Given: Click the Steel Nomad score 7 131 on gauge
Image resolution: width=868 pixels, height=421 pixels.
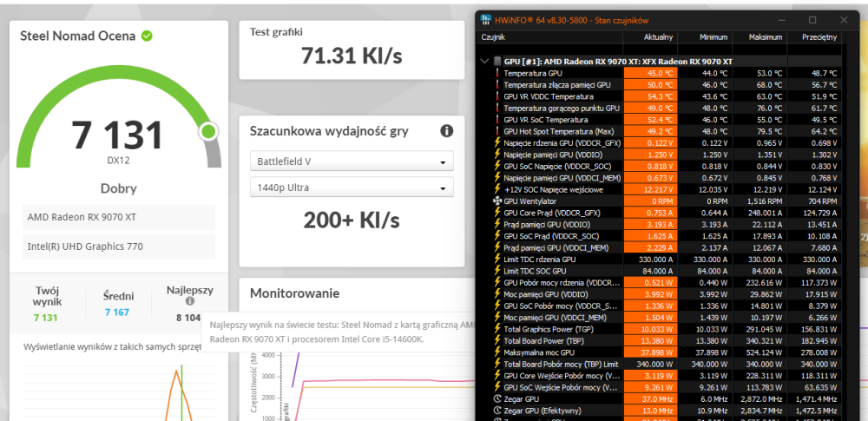Looking at the screenshot, I should pos(117,135).
